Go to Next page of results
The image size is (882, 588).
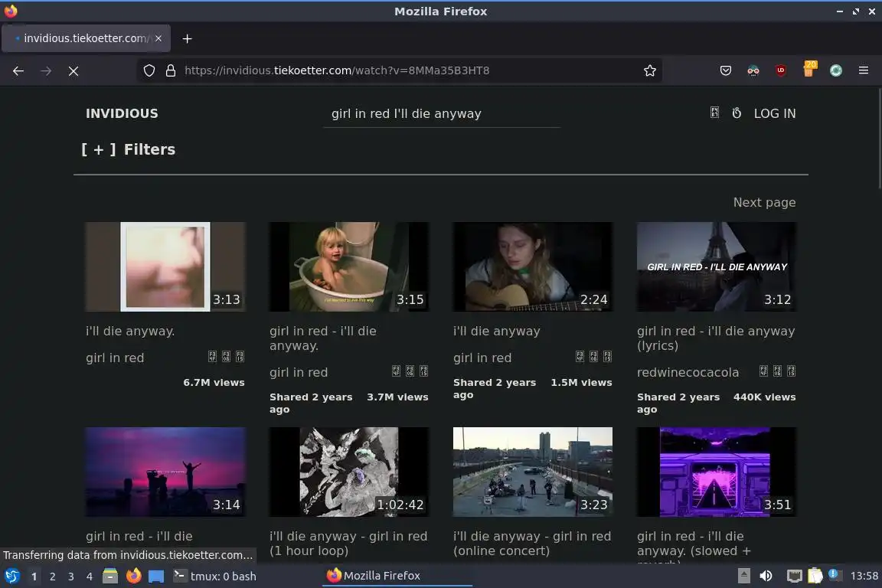click(764, 202)
